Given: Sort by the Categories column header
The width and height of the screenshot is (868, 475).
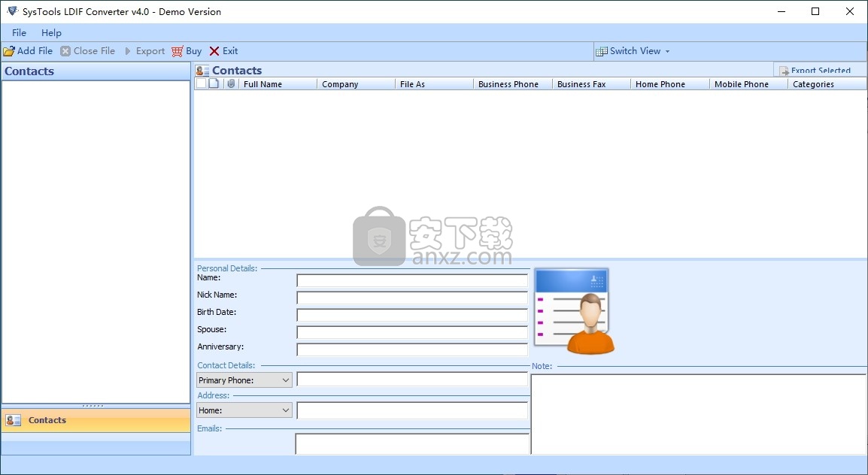Looking at the screenshot, I should pos(827,84).
